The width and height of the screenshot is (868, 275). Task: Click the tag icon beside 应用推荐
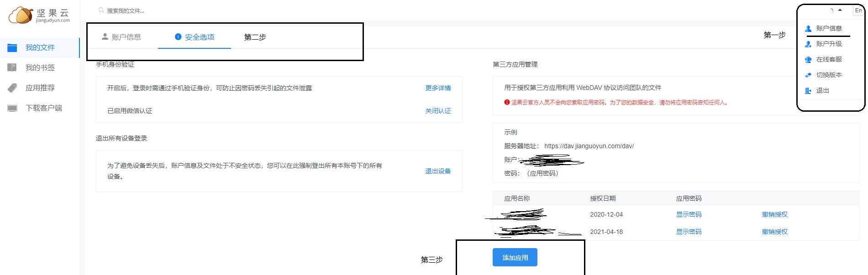tap(12, 88)
